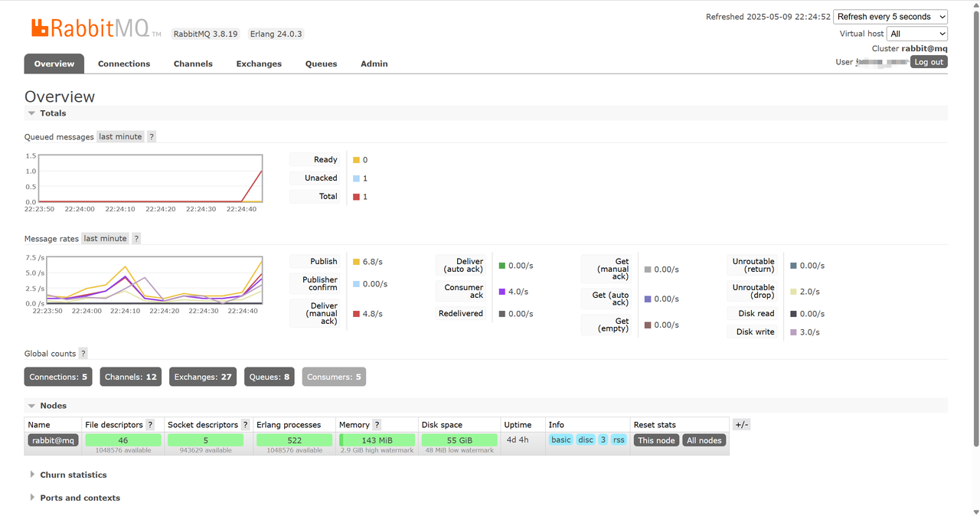
Task: Click the Queued messages chart
Action: pyautogui.click(x=150, y=178)
